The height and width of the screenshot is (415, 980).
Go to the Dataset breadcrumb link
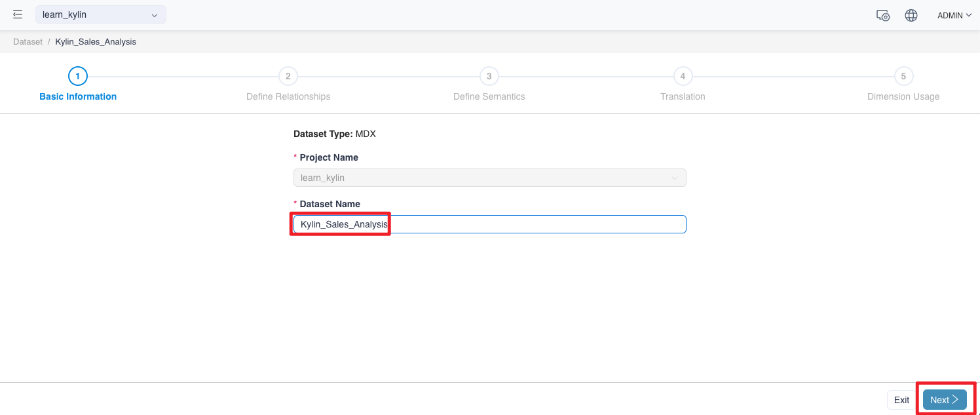click(x=28, y=41)
